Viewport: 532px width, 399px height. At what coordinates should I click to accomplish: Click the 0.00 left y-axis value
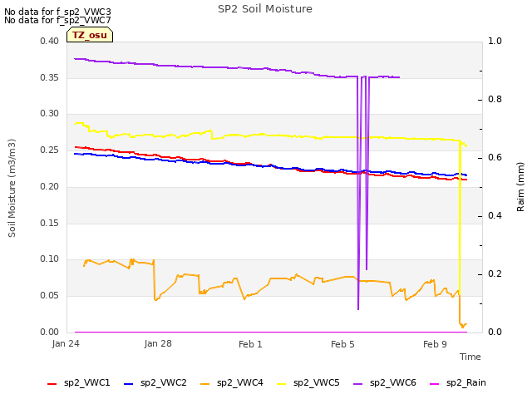(x=50, y=332)
